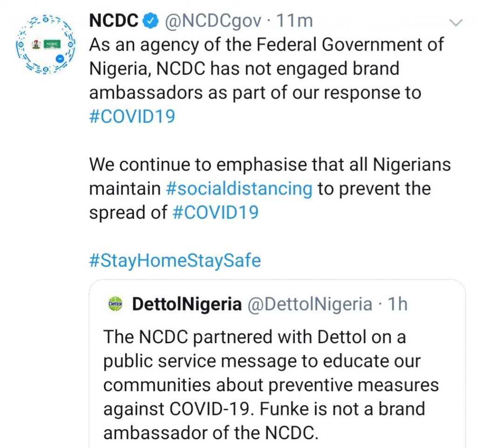Click the Messenger logo inside NCDC avatar
Screen dimensions: 477x448
click(x=61, y=59)
